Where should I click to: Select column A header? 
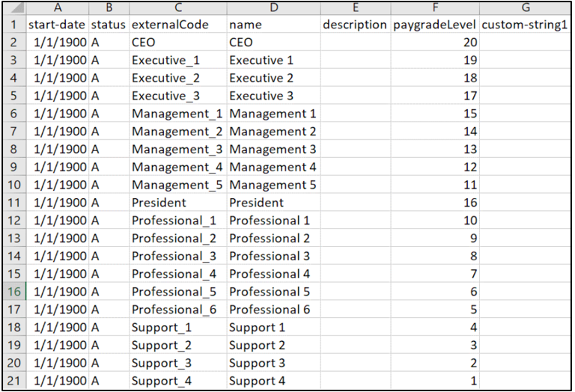click(x=58, y=8)
